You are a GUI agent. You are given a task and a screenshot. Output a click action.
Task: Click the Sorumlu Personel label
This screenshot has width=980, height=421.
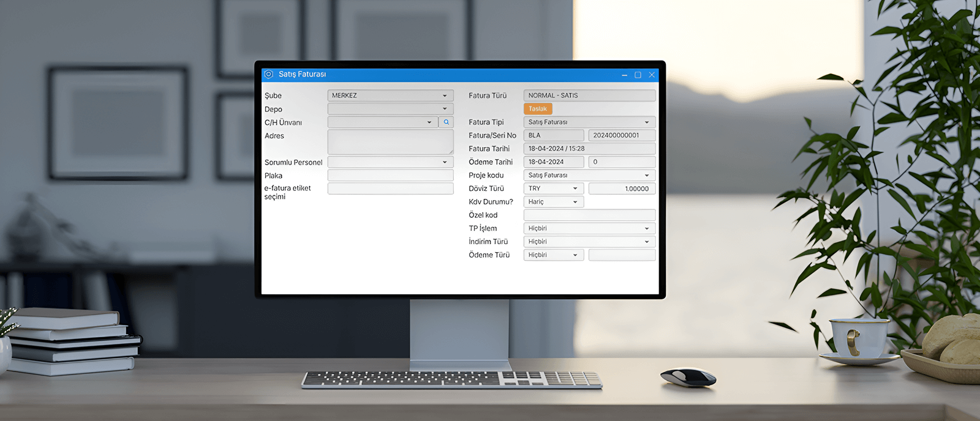pyautogui.click(x=293, y=162)
